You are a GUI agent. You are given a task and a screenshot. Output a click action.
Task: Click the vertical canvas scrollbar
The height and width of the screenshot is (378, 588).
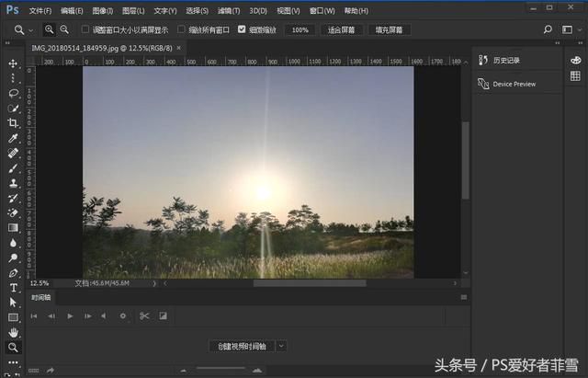466,160
